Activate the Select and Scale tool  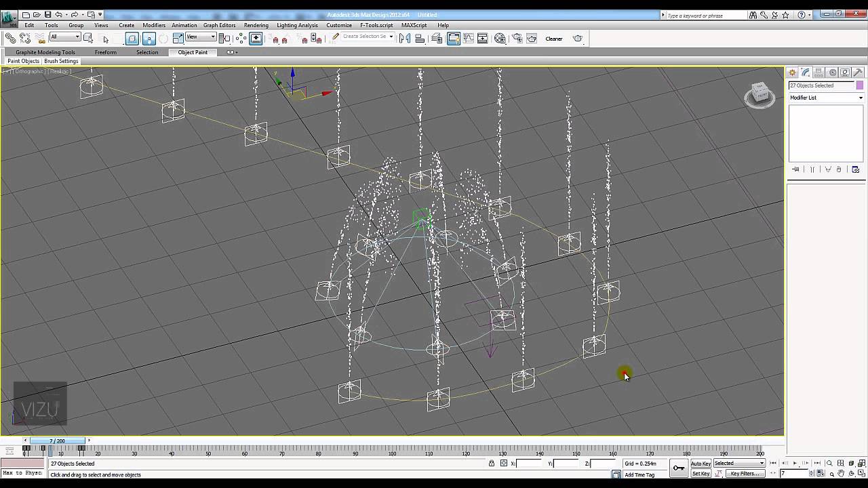click(x=178, y=39)
